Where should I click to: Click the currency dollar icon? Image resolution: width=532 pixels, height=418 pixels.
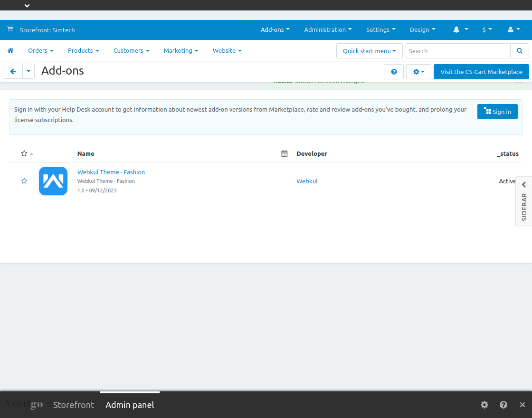pyautogui.click(x=484, y=29)
